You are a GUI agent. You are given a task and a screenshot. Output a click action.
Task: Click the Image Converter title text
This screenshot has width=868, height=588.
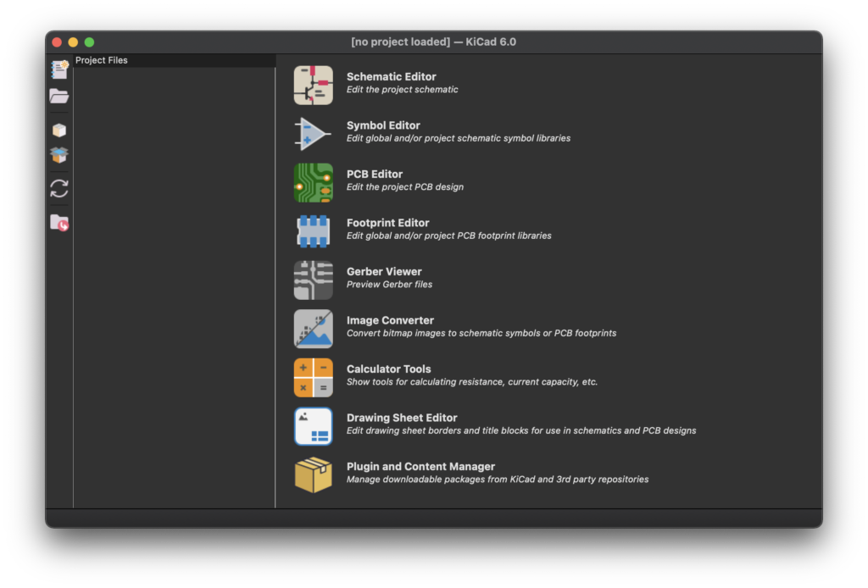pos(390,320)
